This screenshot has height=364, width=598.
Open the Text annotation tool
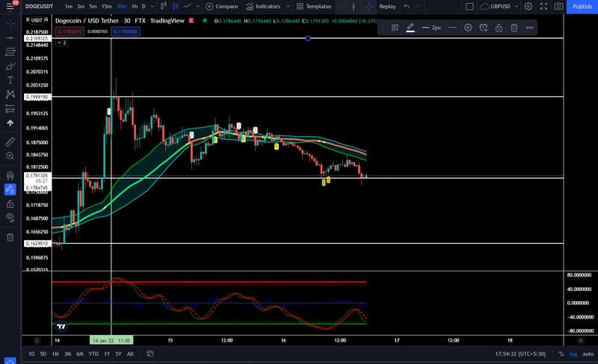point(10,80)
